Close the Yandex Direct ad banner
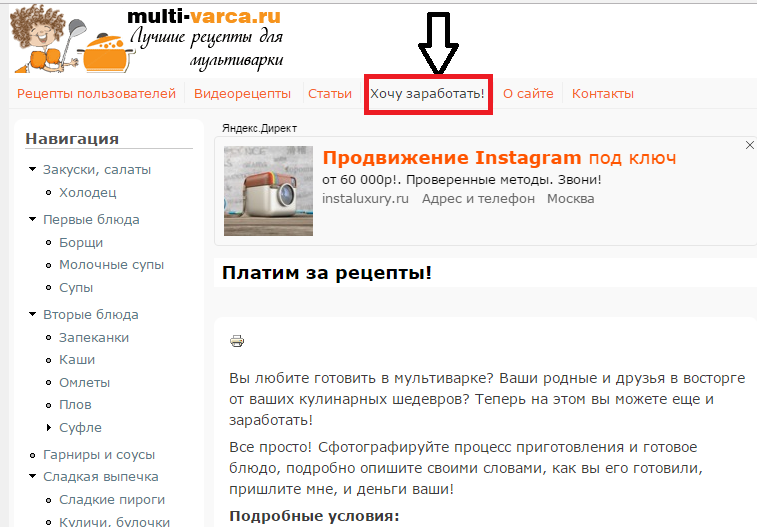 point(749,145)
